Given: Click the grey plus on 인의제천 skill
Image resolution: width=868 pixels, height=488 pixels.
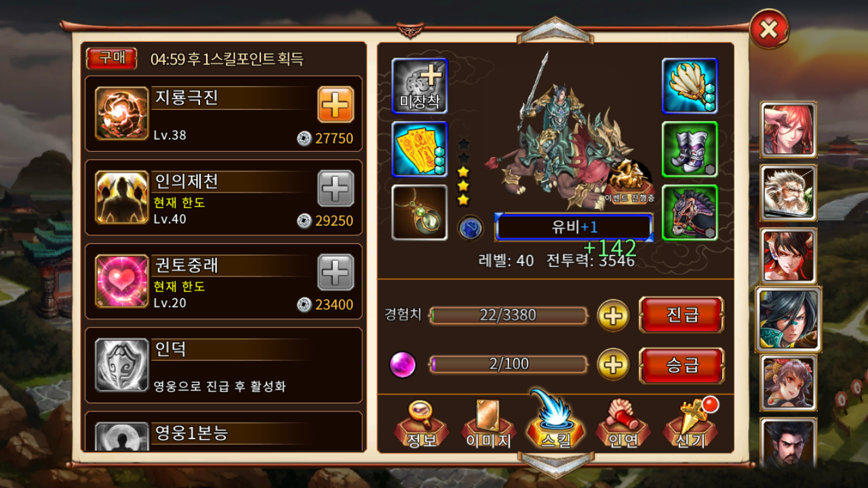Looking at the screenshot, I should pos(336,188).
